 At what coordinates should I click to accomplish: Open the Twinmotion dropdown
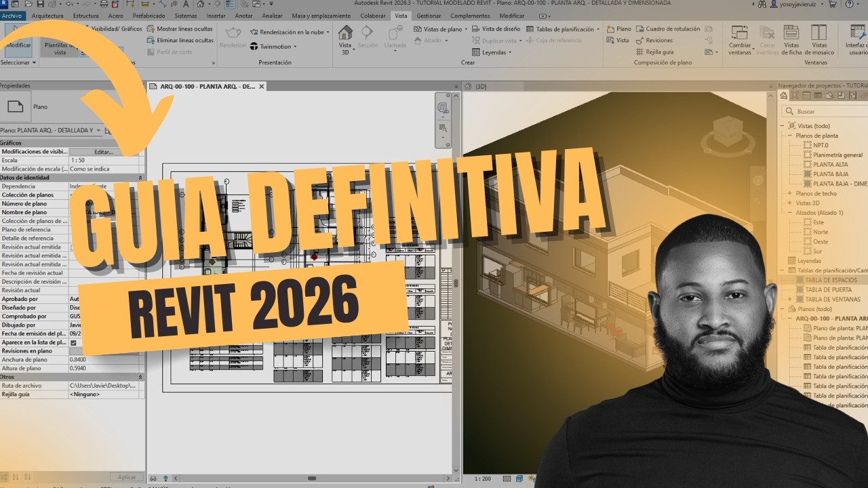[273, 47]
